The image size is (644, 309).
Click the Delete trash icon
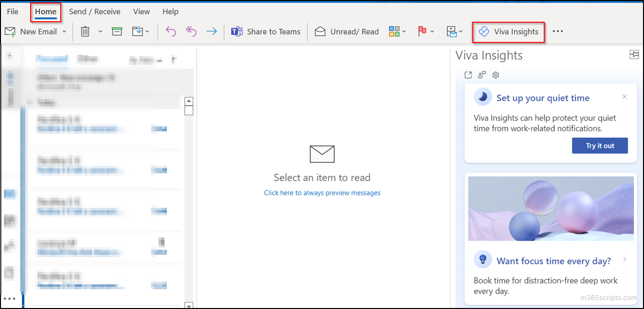tap(84, 31)
